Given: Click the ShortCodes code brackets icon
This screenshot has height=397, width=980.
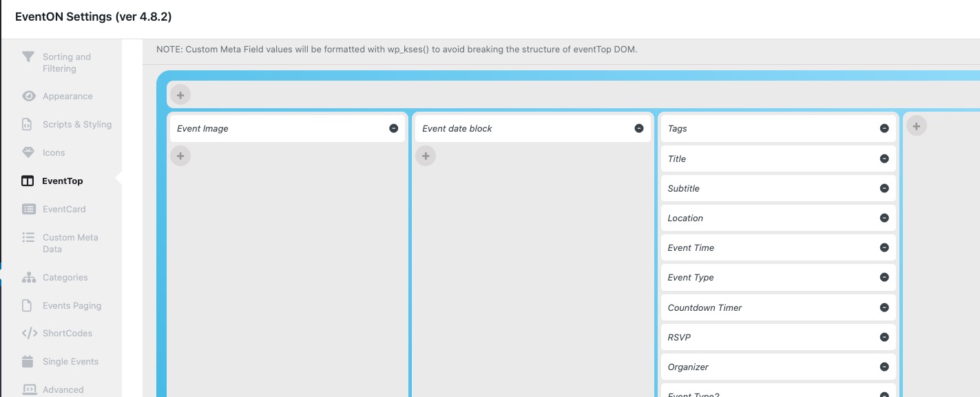Looking at the screenshot, I should point(29,333).
